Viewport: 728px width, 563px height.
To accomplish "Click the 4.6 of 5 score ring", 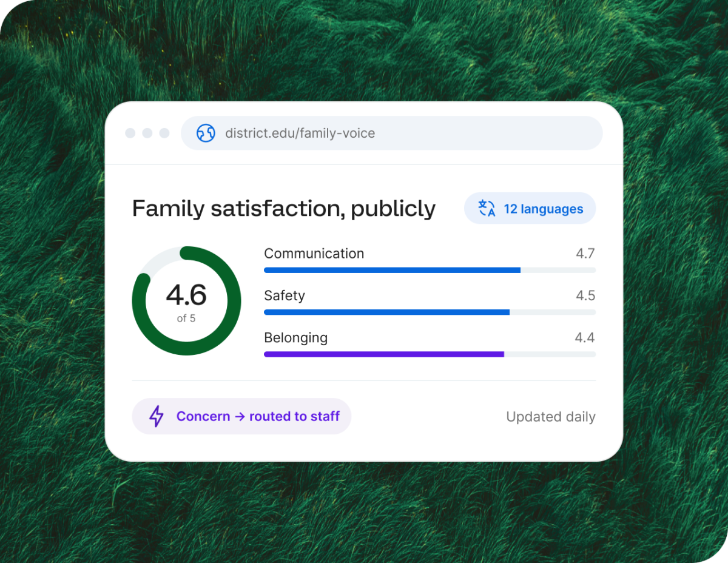I will [186, 301].
